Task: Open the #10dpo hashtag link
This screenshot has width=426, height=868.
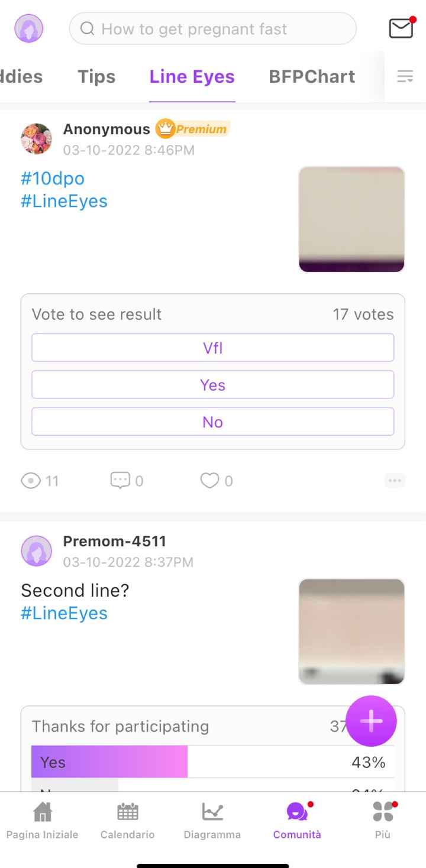Action: (x=53, y=178)
